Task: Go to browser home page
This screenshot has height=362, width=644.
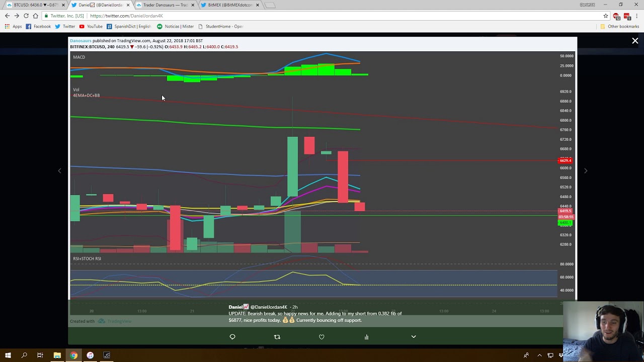Action: tap(35, 16)
